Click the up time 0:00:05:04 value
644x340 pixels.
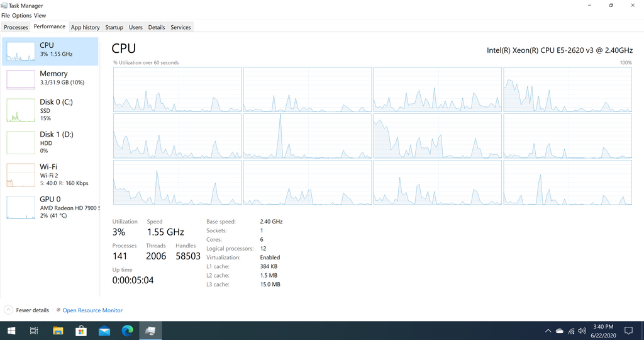pos(133,280)
